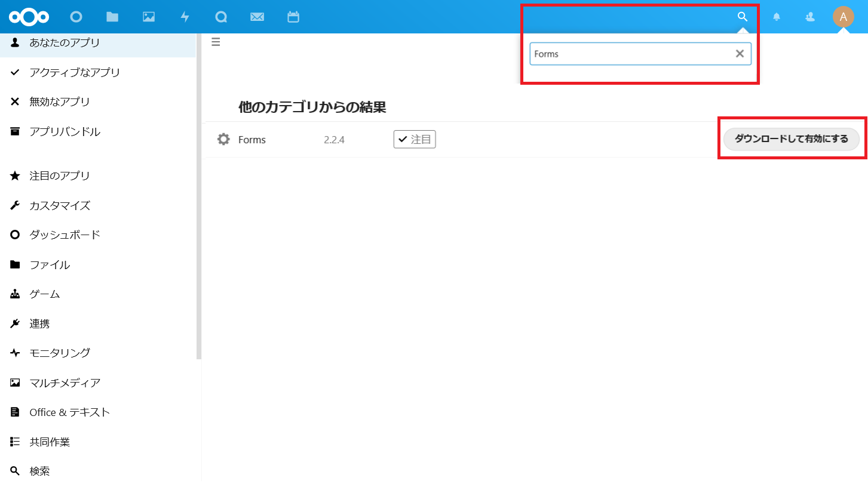Open the notifications bell icon
This screenshot has width=868, height=487.
(x=777, y=17)
